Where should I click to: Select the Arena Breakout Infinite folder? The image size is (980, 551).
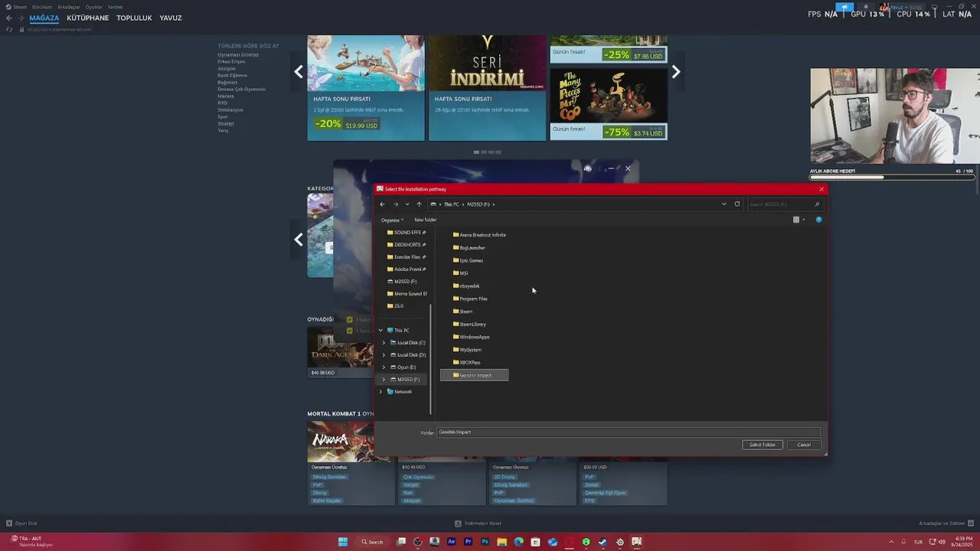pos(479,235)
